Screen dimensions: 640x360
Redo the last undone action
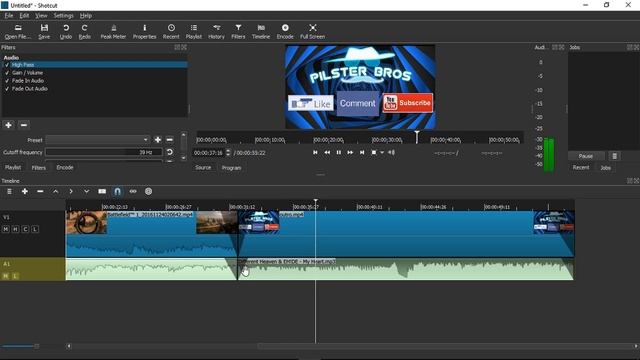[x=84, y=31]
